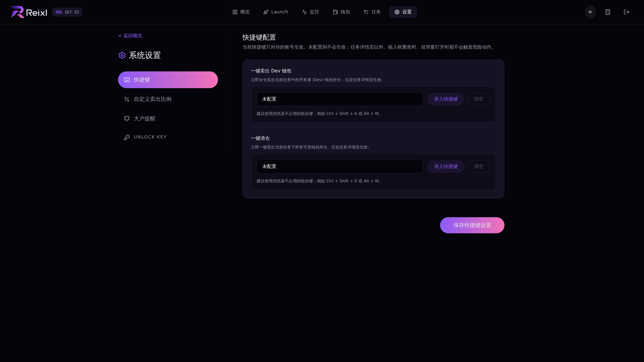Click the percent icon beside 自定义卖出比例

127,99
